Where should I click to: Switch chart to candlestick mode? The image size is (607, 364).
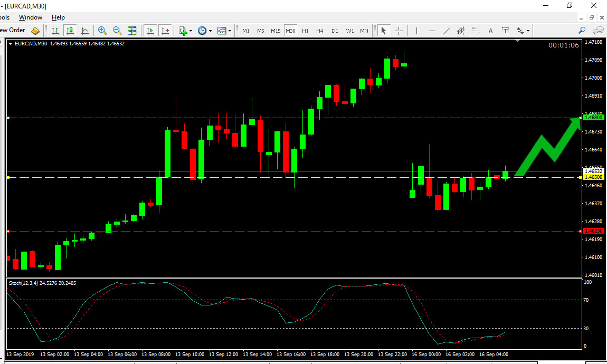point(70,31)
